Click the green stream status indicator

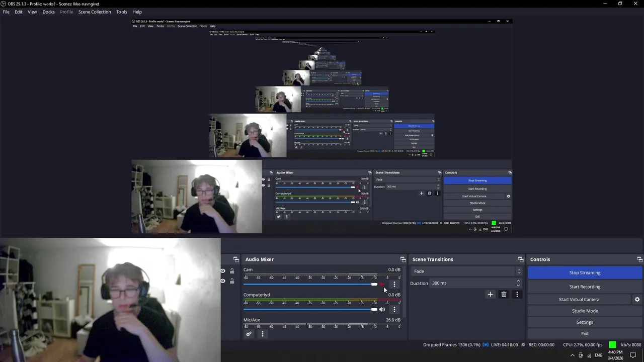point(612,345)
